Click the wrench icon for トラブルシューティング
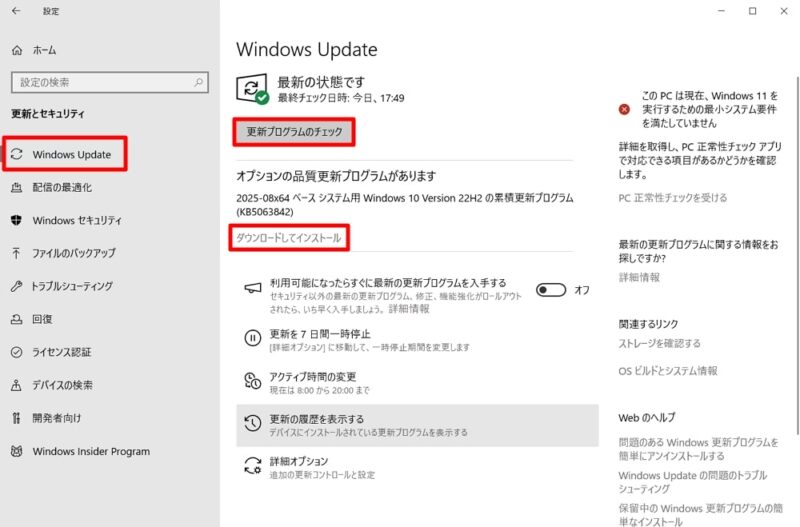Image resolution: width=800 pixels, height=527 pixels. click(17, 286)
